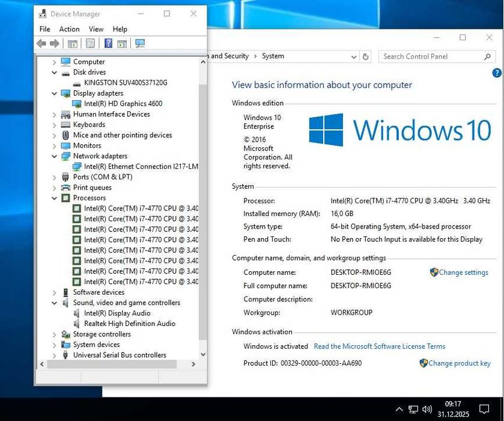504x421 pixels.
Task: Open the File menu in Device Manager
Action: click(44, 29)
